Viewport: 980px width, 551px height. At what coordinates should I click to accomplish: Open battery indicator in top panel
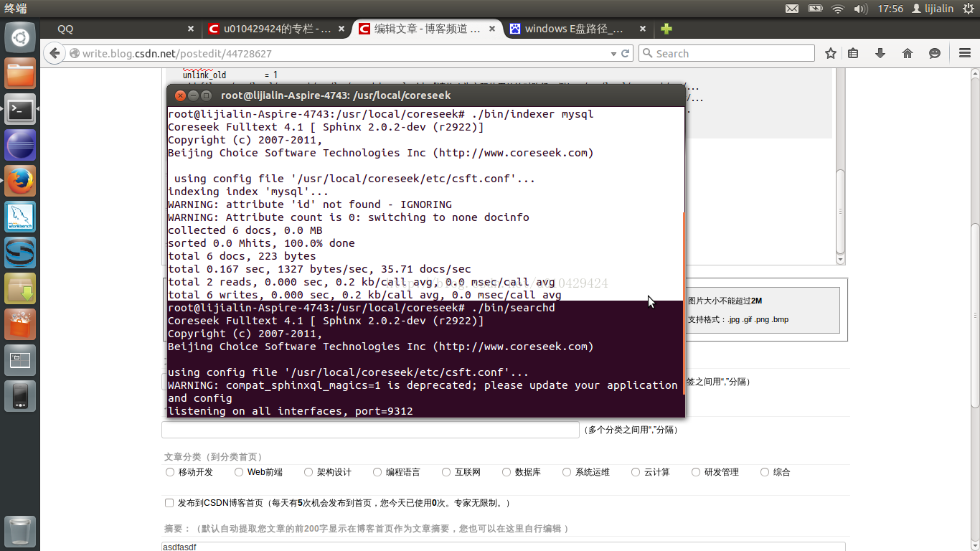[815, 9]
